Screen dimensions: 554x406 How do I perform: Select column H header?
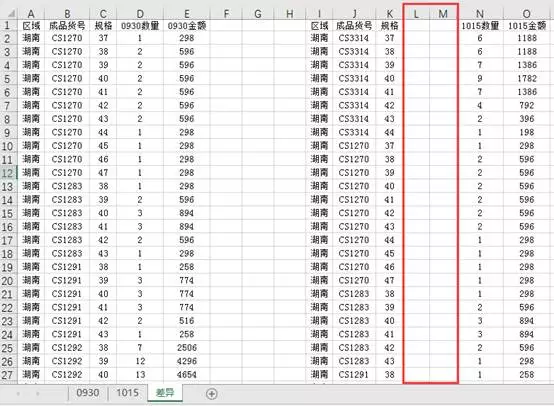point(290,14)
